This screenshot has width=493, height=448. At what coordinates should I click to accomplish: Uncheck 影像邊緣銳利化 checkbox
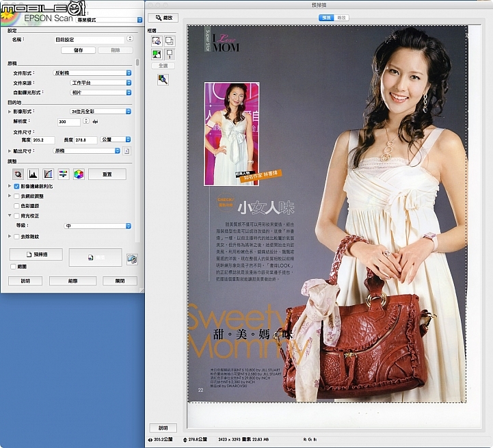point(16,186)
